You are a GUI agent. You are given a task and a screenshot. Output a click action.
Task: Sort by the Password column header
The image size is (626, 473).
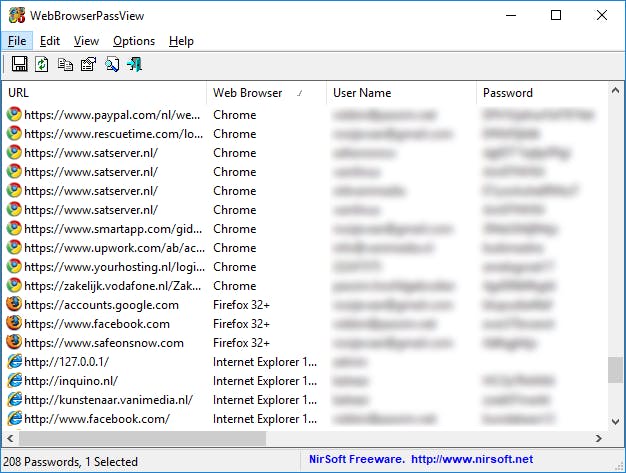(542, 93)
